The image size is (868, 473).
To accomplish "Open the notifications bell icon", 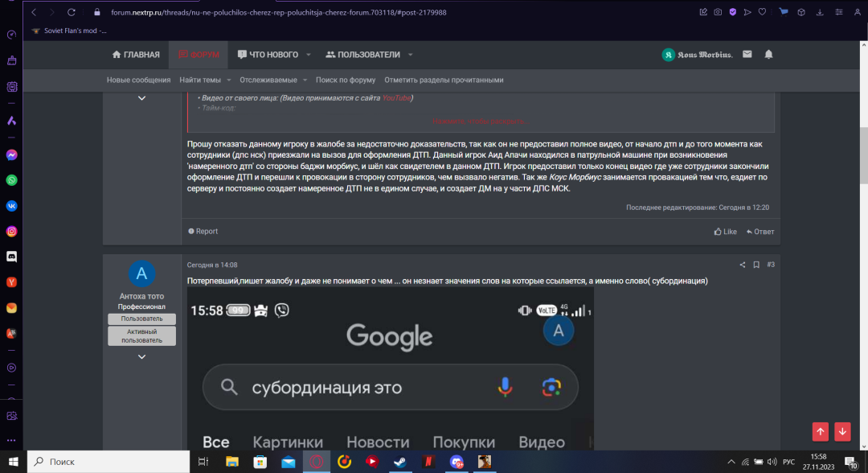I will click(768, 54).
